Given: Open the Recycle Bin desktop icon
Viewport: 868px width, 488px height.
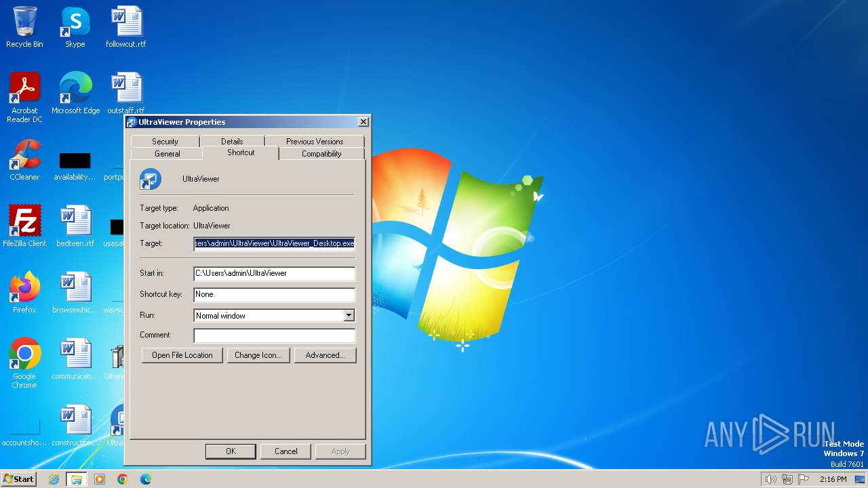Looking at the screenshot, I should pos(24,27).
